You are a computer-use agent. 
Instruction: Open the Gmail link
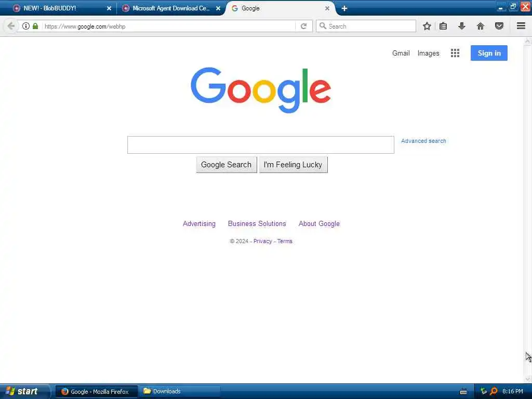coord(401,53)
